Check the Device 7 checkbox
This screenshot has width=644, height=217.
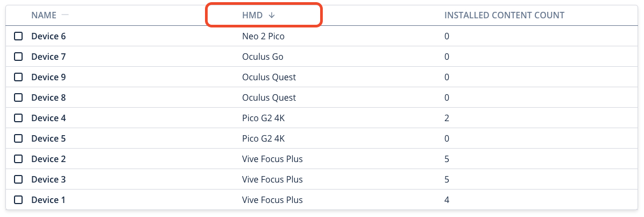pyautogui.click(x=18, y=57)
